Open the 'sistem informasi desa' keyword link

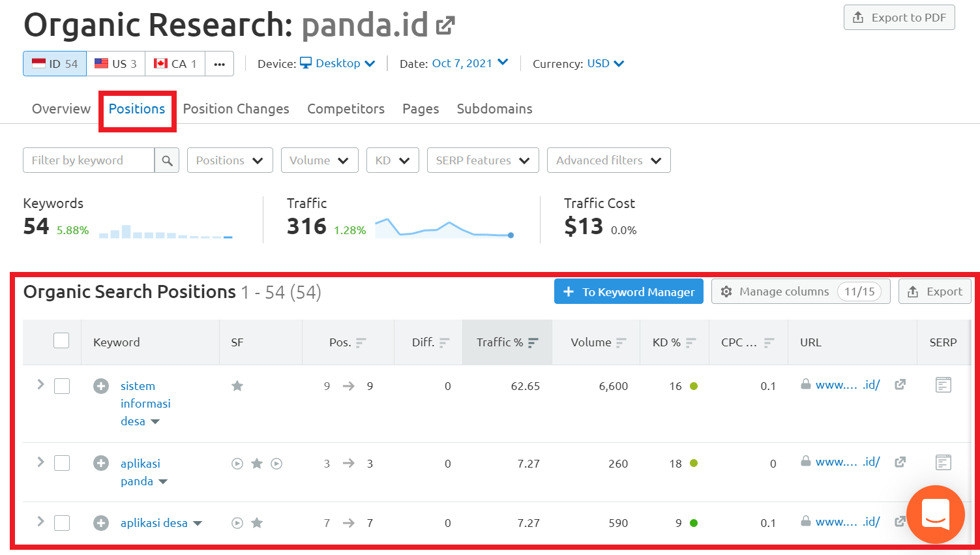(145, 404)
